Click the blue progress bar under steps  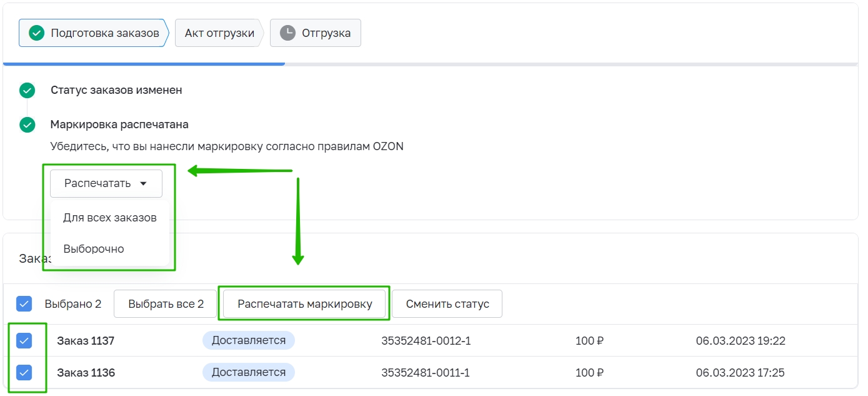point(144,64)
